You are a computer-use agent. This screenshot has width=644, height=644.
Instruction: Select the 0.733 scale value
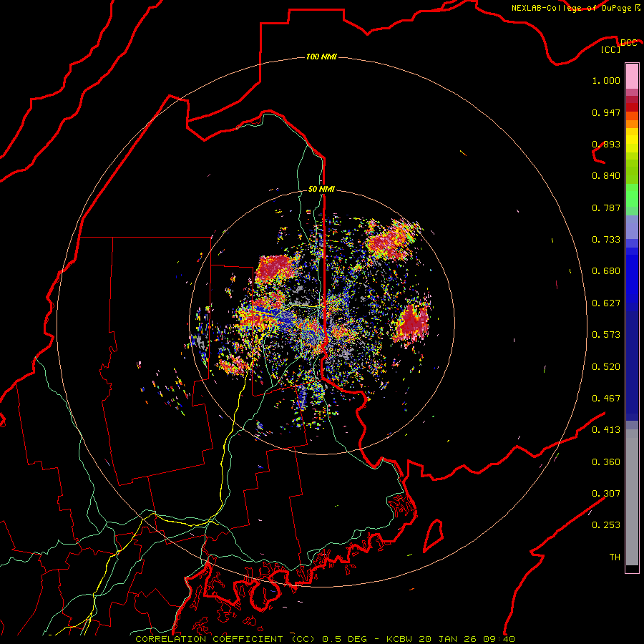[606, 240]
